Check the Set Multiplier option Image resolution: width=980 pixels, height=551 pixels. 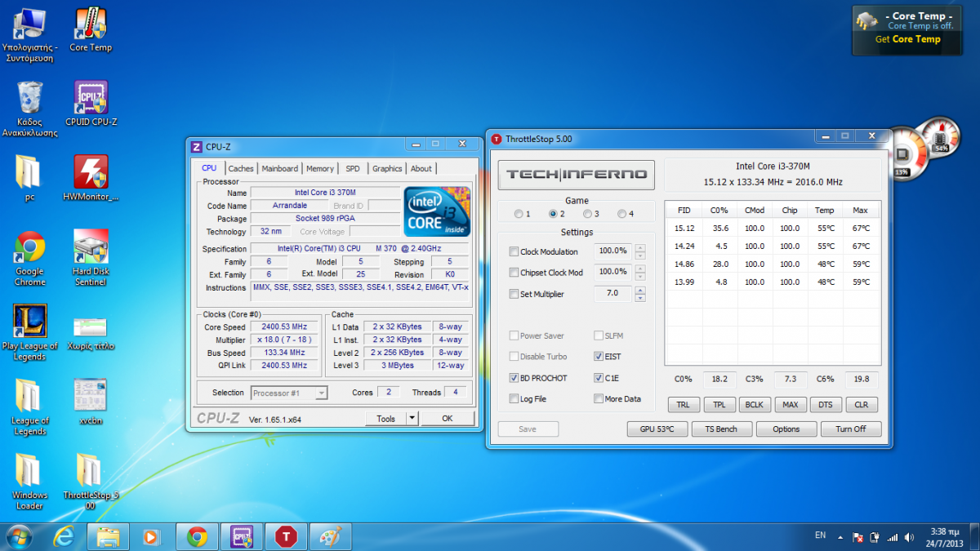tap(514, 294)
